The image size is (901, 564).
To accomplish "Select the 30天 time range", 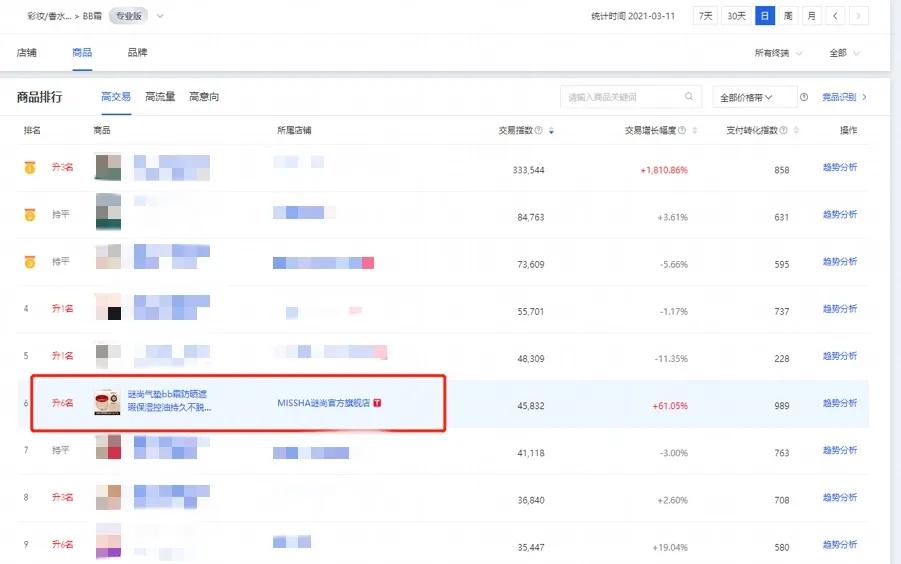I will [x=735, y=16].
